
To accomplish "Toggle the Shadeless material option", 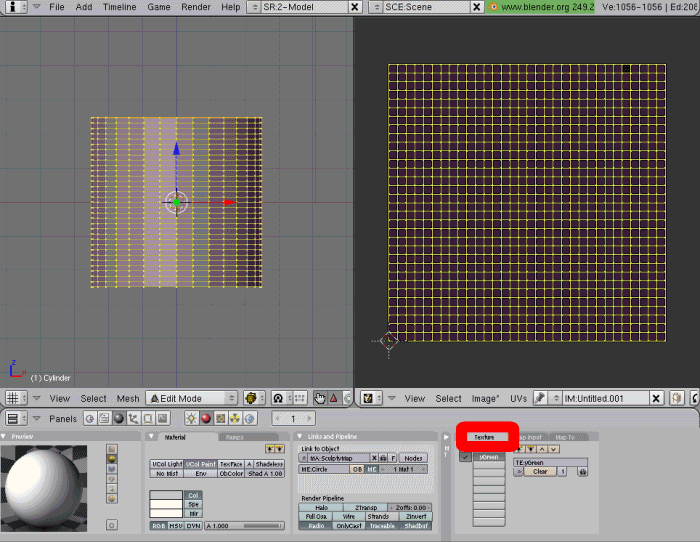I will (269, 464).
